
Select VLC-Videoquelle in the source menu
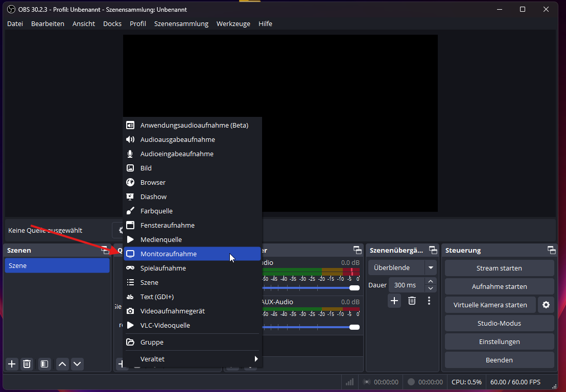pyautogui.click(x=192, y=325)
